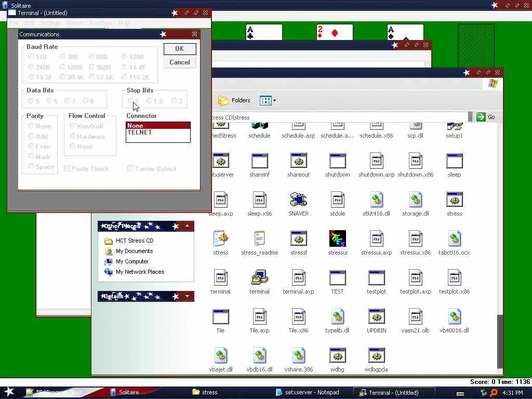The width and height of the screenshot is (532, 399).
Task: Select the 9600 baud rate option
Action: 100,67
